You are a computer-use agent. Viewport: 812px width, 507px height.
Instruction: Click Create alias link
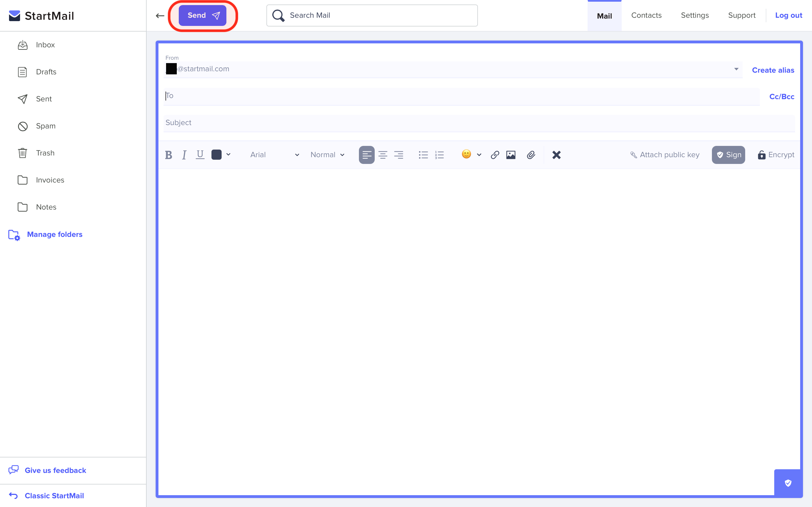(x=773, y=70)
